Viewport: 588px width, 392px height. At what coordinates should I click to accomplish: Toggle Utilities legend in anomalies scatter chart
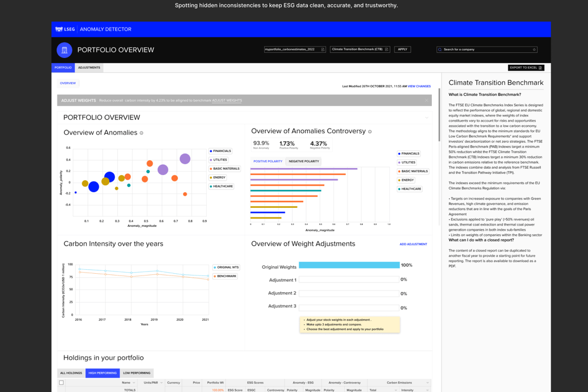pos(219,160)
